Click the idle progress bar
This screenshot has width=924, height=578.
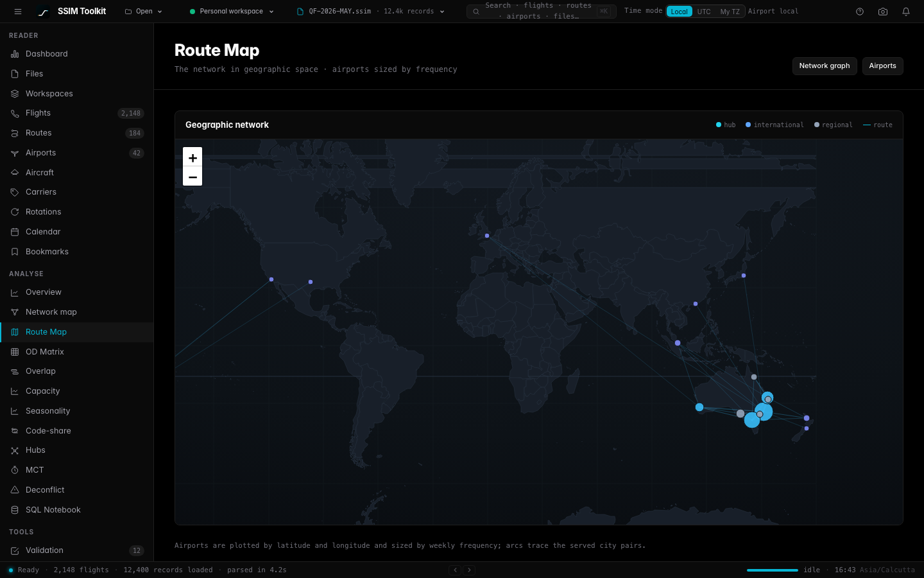(x=773, y=570)
